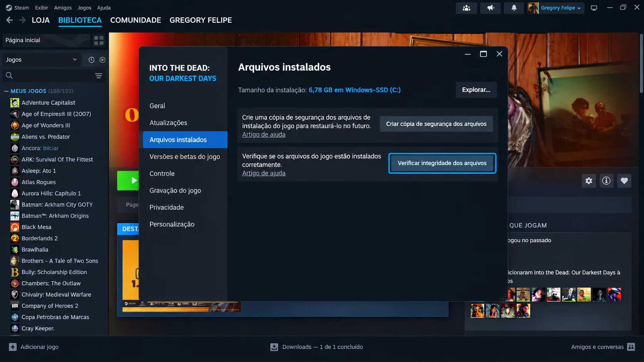The width and height of the screenshot is (644, 362).
Task: Open the Amigos menu
Action: coord(63,8)
